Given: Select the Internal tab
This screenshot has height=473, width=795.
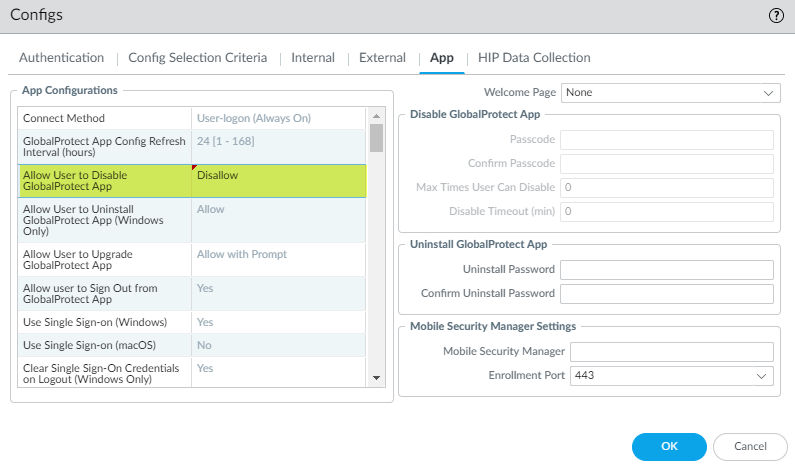Looking at the screenshot, I should [313, 58].
